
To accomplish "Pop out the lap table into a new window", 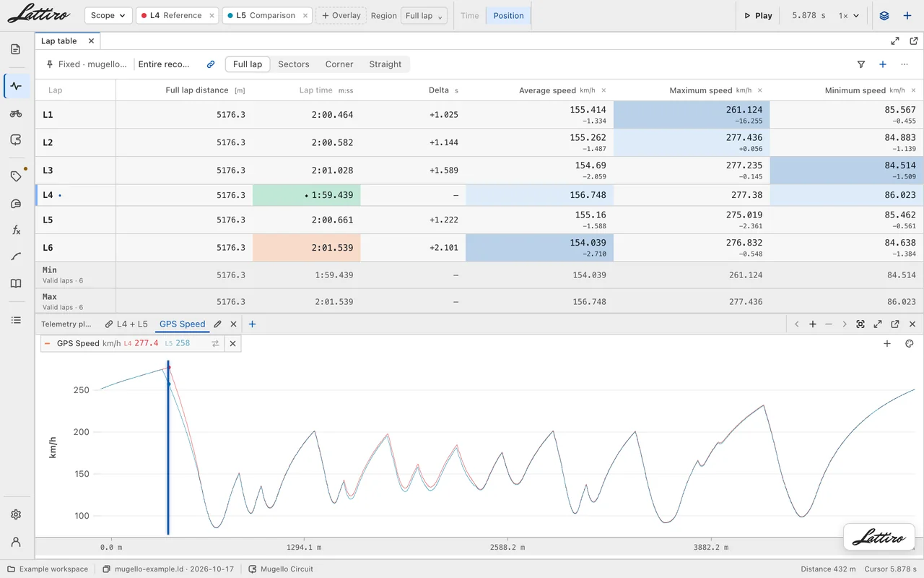I will pyautogui.click(x=913, y=41).
